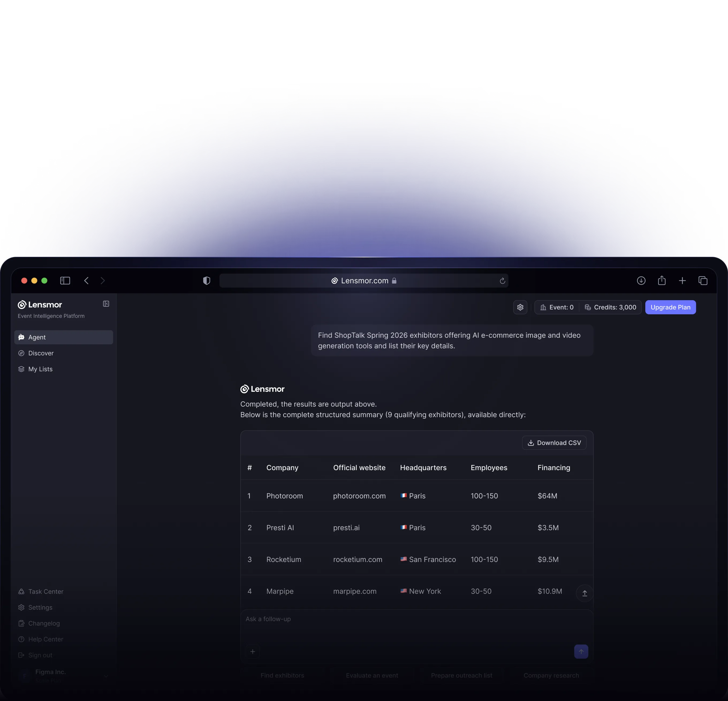The image size is (728, 701).
Task: Go back with browser back chevron
Action: (86, 281)
